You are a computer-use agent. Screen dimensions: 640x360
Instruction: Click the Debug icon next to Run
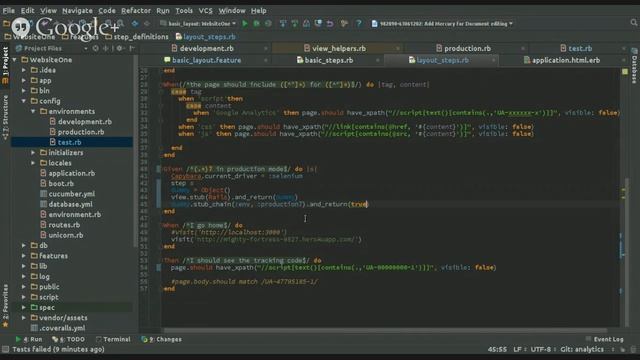click(x=256, y=24)
